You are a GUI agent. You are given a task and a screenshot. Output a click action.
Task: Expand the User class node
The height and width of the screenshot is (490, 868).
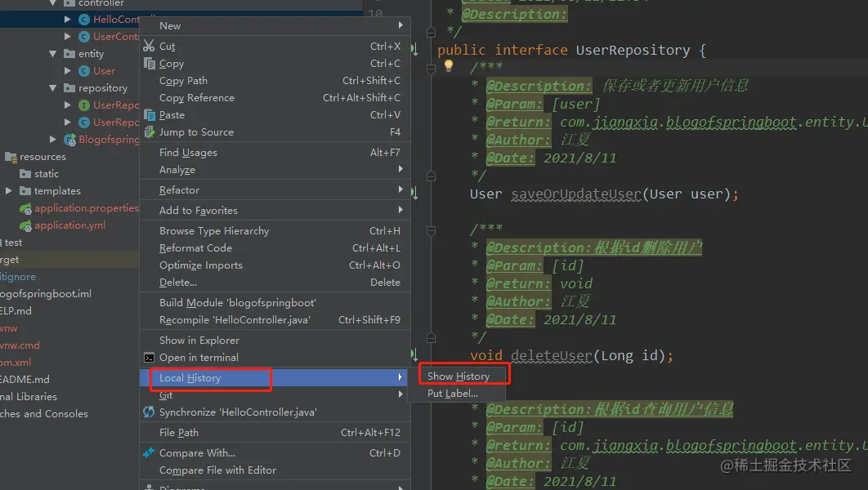click(68, 71)
